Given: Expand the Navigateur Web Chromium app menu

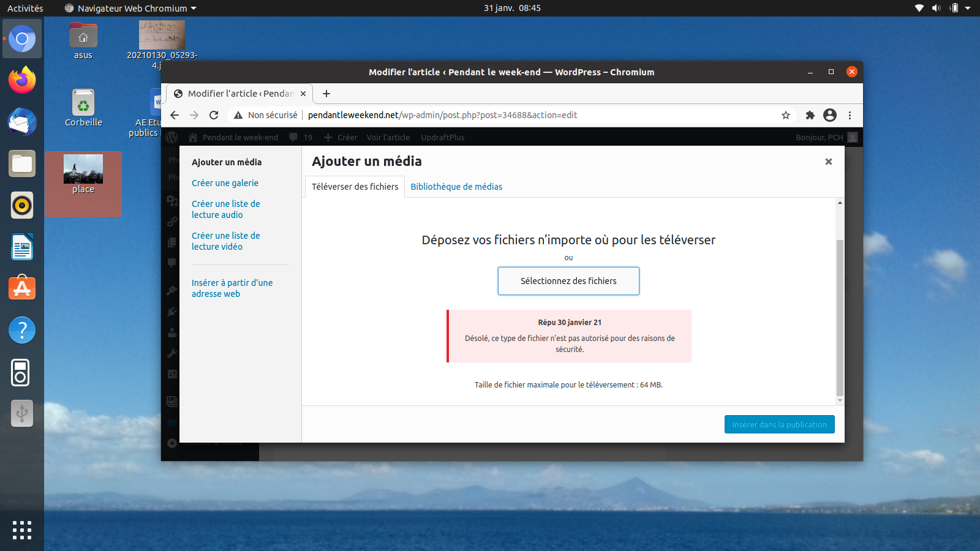Looking at the screenshot, I should coord(131,9).
